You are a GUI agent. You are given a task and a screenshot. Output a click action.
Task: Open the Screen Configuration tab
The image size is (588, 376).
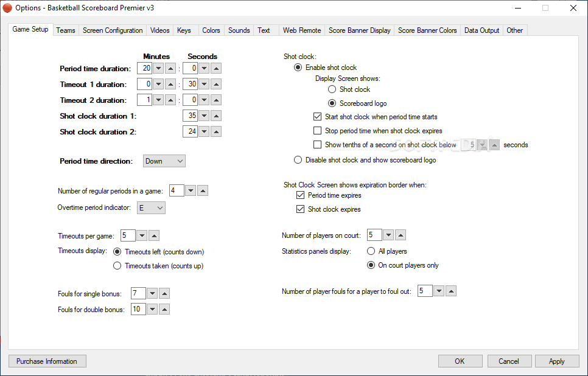[113, 30]
